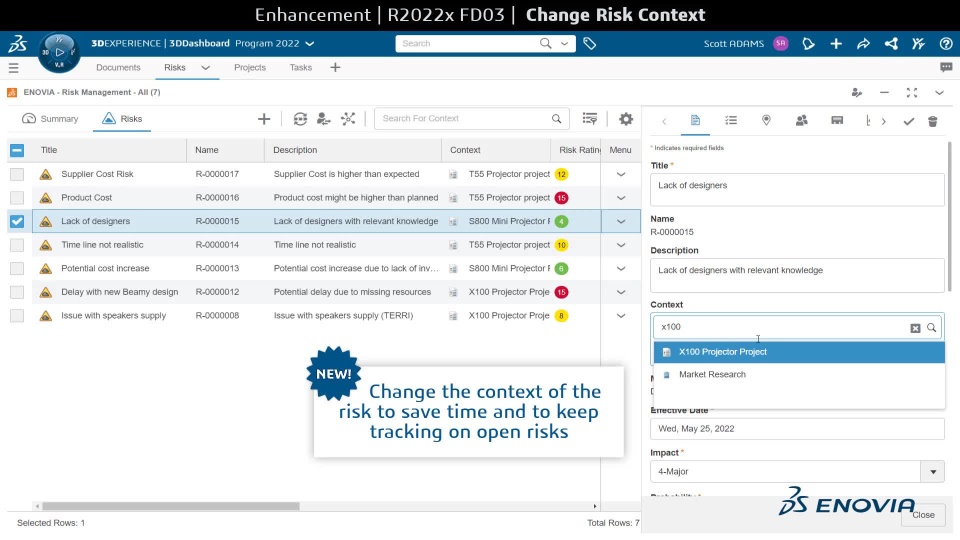Screen dimensions: 960x540
Task: Open the menu chevron for Time line not realistic
Action: (x=621, y=245)
